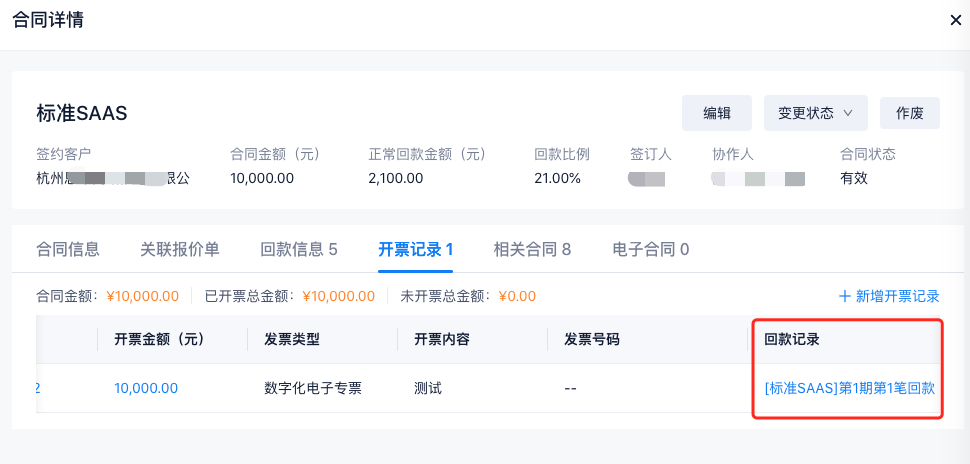The height and width of the screenshot is (464, 970).
Task: Switch to the 合同信息 tab
Action: click(x=67, y=249)
